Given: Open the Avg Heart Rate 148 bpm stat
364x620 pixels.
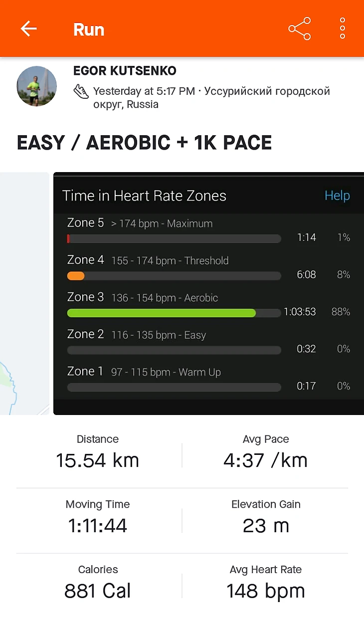Looking at the screenshot, I should (x=265, y=584).
